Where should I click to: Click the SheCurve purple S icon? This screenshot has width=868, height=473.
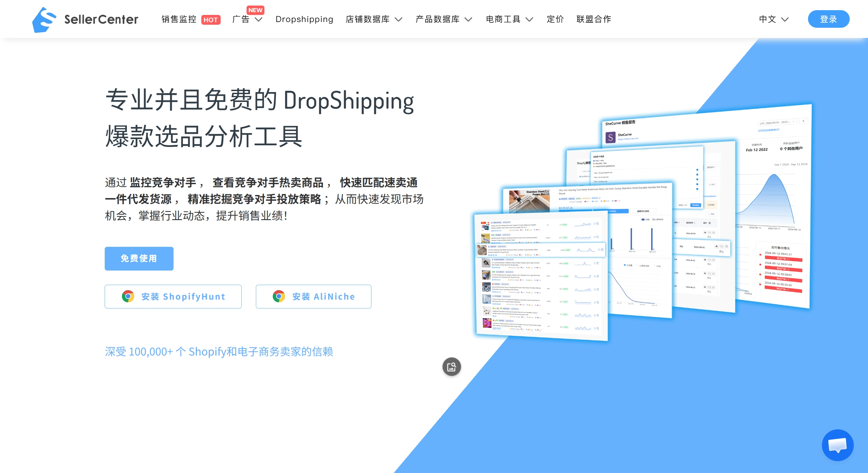click(x=610, y=137)
